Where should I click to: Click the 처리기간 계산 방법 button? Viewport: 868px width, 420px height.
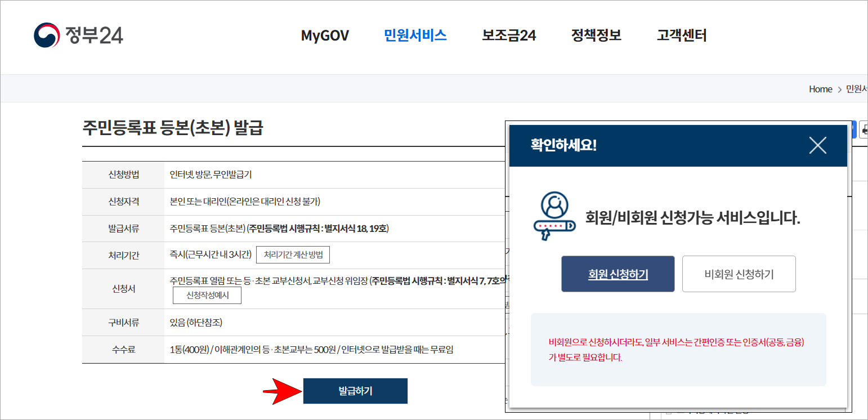point(293,254)
